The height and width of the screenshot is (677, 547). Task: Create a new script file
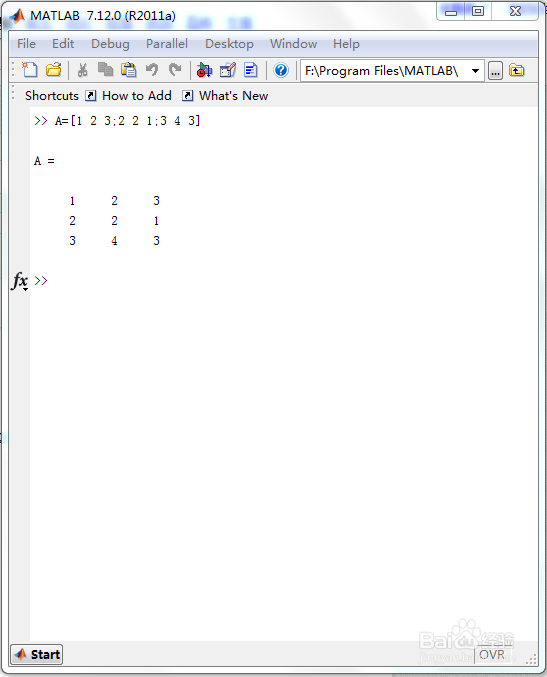coord(30,70)
